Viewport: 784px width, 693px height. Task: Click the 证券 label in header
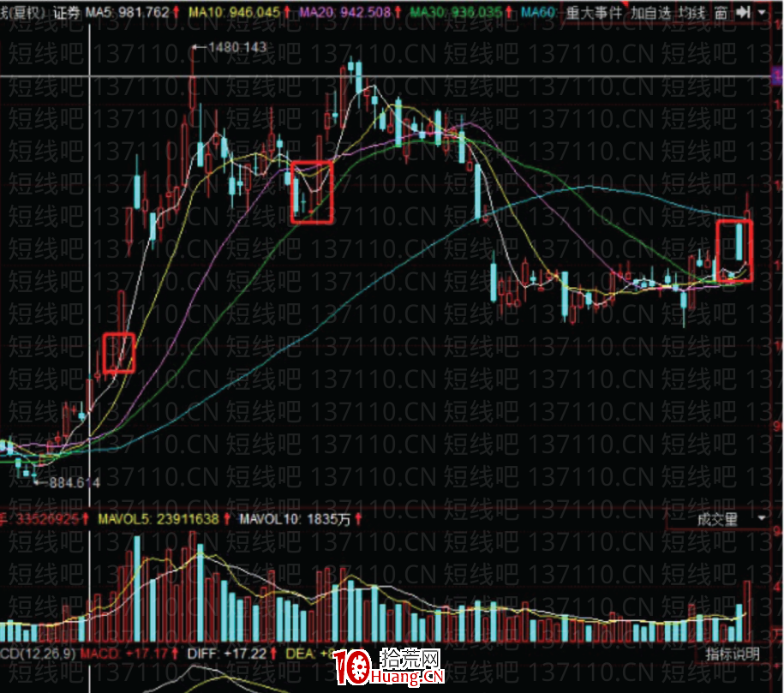click(67, 13)
